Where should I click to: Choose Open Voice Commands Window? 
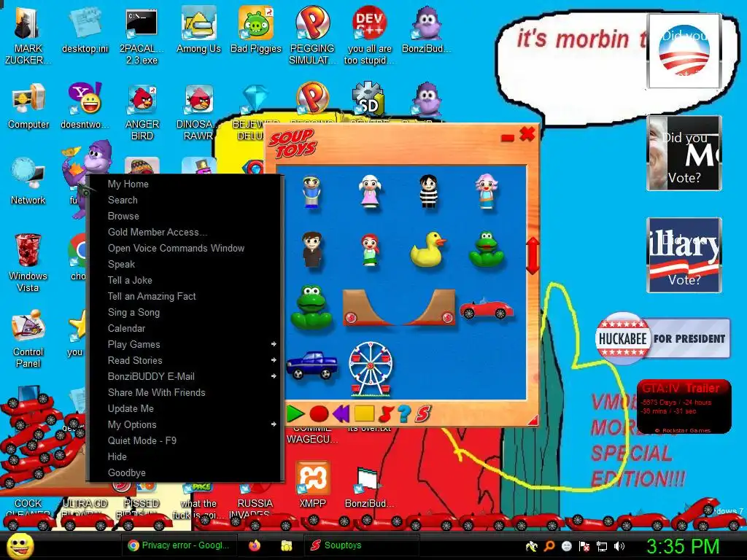[176, 248]
